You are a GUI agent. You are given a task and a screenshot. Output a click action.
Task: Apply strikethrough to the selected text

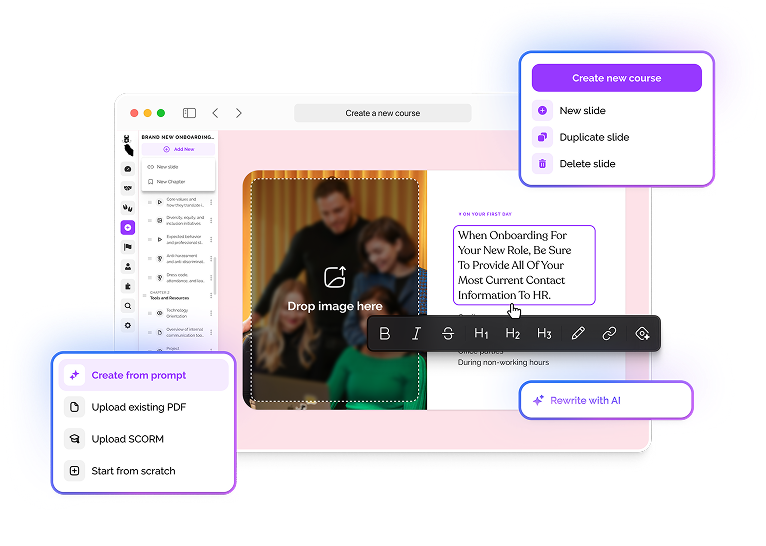(x=448, y=334)
